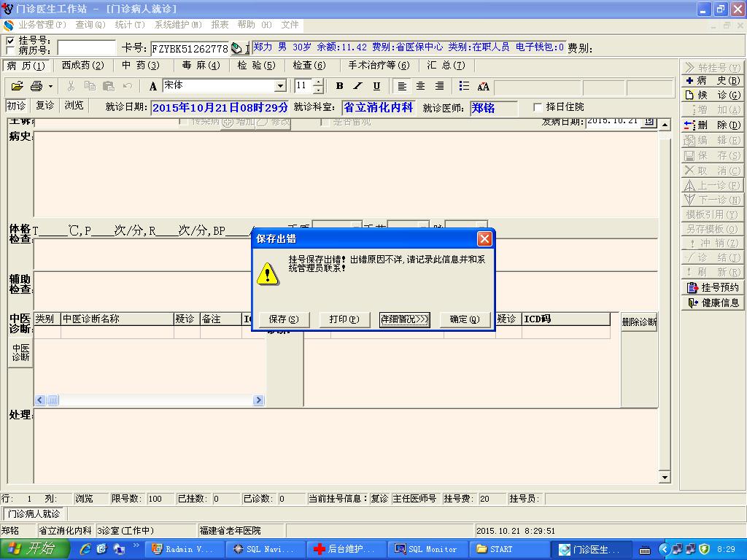Center align text
747x560 pixels.
421,86
